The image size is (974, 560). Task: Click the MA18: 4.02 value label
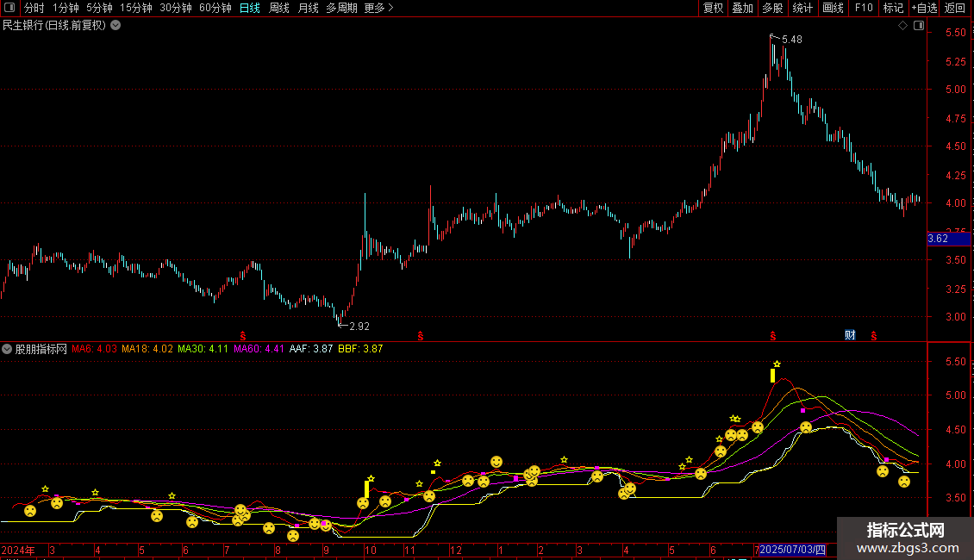tap(147, 349)
